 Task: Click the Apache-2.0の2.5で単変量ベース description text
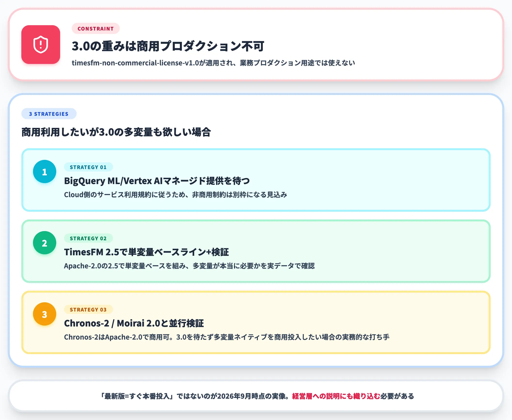click(x=189, y=266)
